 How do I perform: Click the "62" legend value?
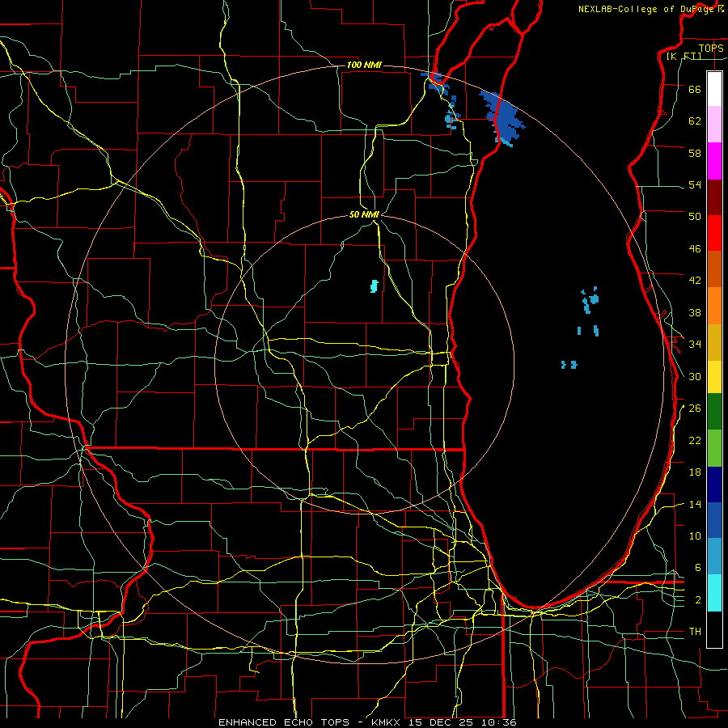coord(695,121)
